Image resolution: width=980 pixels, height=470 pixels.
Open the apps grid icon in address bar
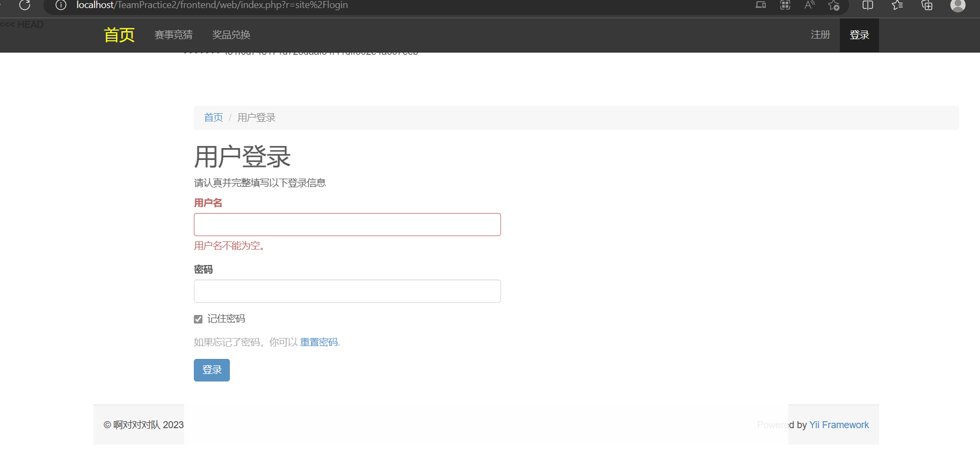[x=785, y=5]
